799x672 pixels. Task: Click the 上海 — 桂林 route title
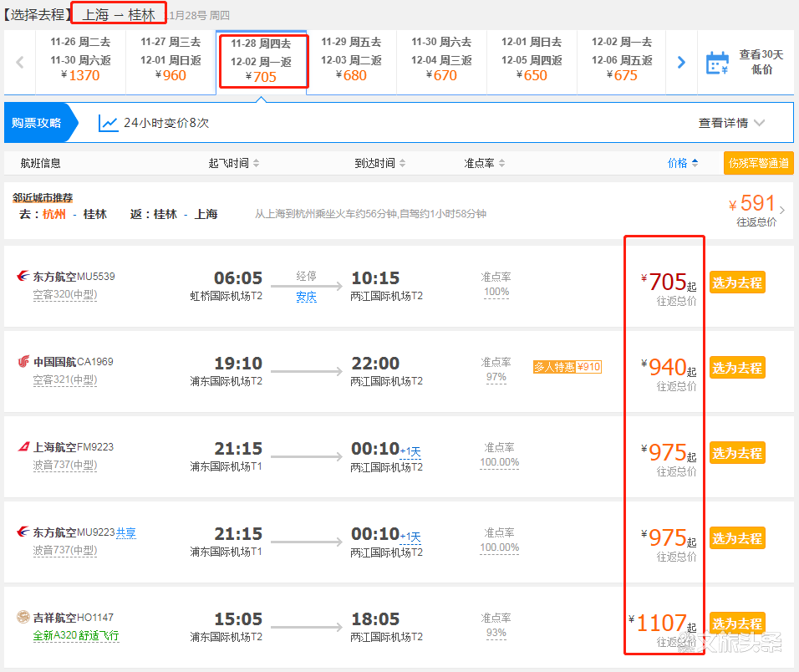(x=118, y=15)
